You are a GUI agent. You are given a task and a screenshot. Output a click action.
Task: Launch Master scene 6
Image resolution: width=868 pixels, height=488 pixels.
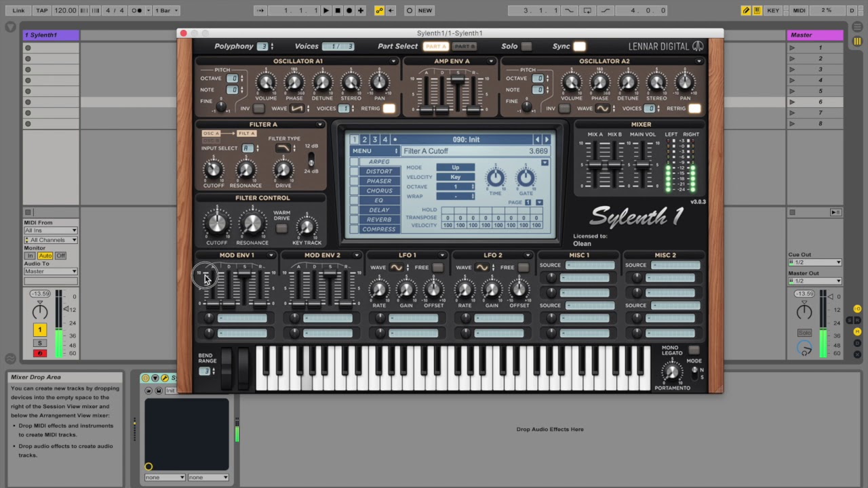(792, 102)
